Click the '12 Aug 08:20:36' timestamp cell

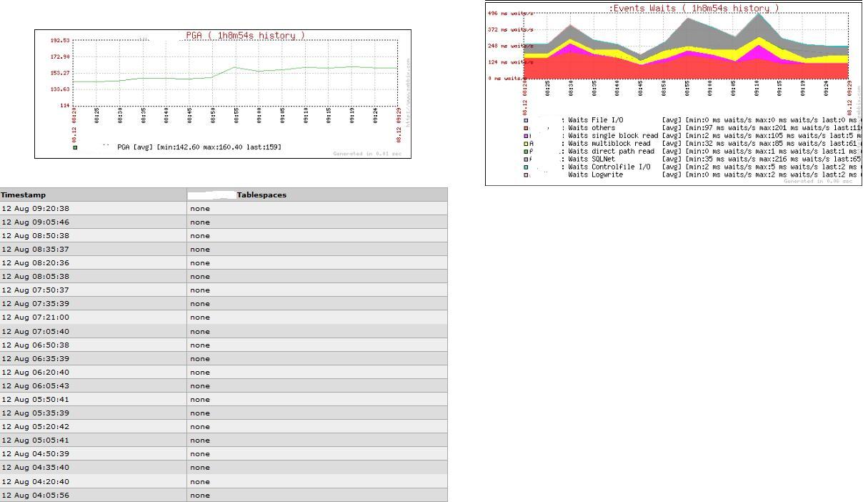click(93, 262)
